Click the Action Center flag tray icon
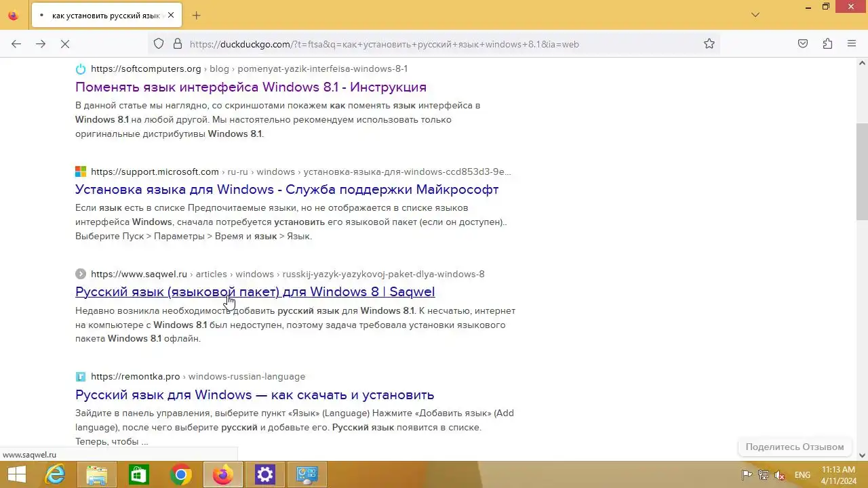Image resolution: width=868 pixels, height=488 pixels. click(x=747, y=475)
